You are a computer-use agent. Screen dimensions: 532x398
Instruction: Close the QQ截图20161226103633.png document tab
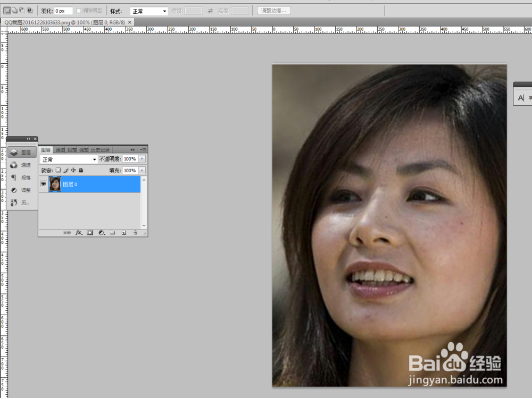[x=130, y=22]
